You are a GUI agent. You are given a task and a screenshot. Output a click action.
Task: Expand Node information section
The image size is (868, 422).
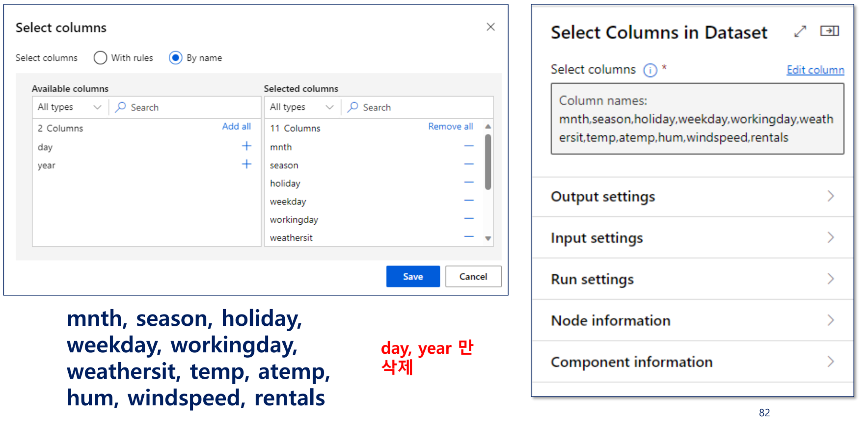click(x=692, y=320)
